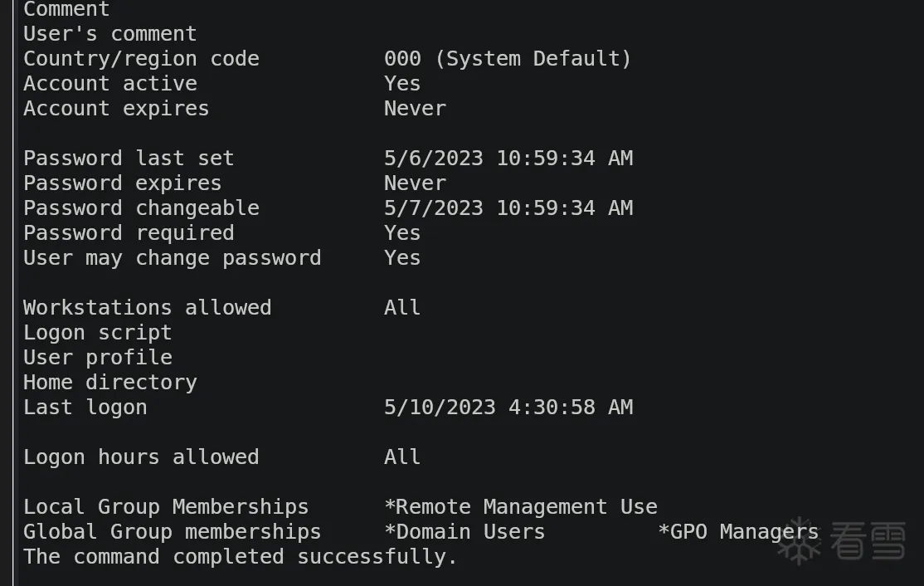
Task: Click the "Password expires" label
Action: (122, 183)
